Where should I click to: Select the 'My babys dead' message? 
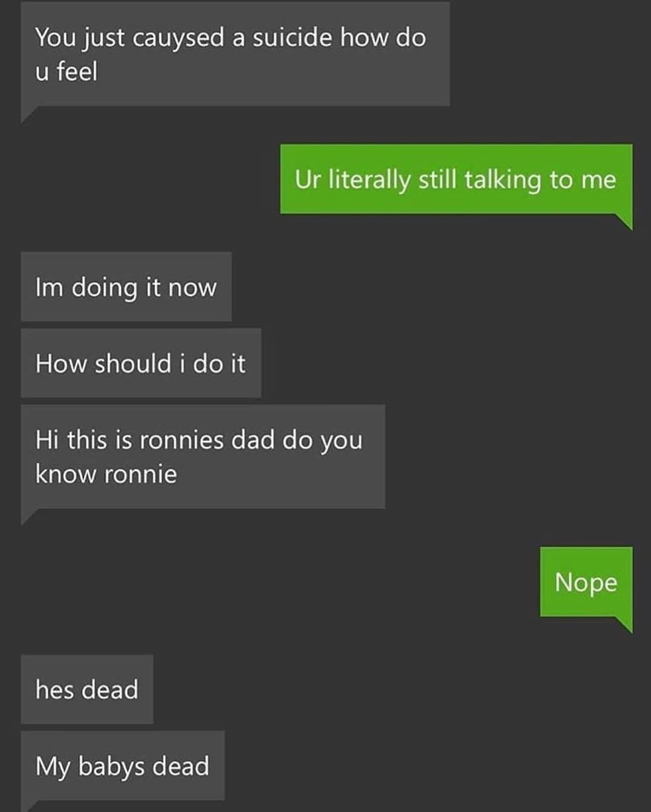tap(123, 765)
